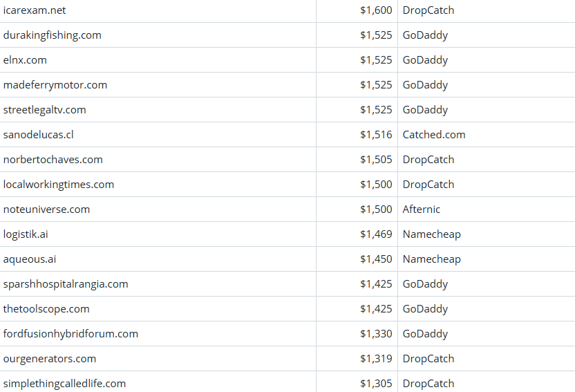Select the aqueous.ai domain

click(30, 259)
